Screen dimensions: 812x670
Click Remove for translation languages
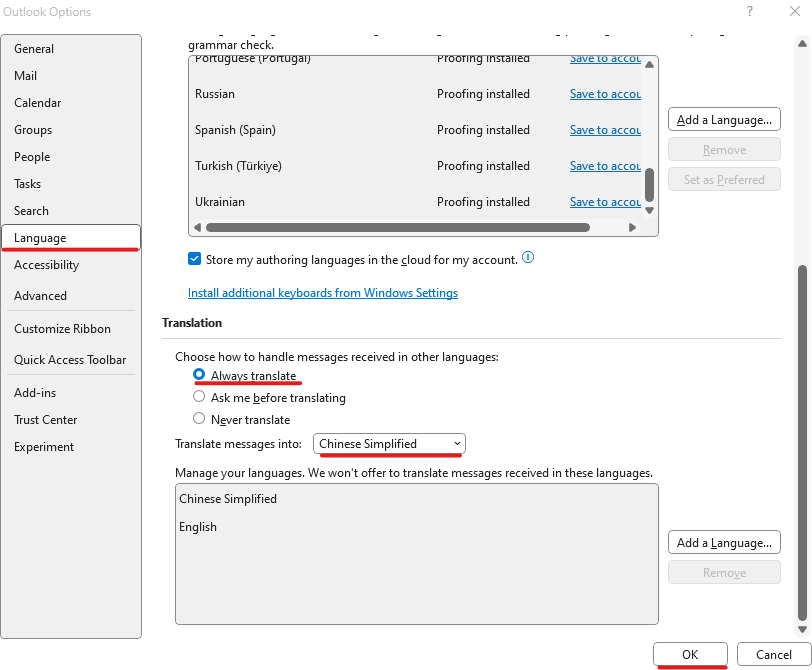724,573
